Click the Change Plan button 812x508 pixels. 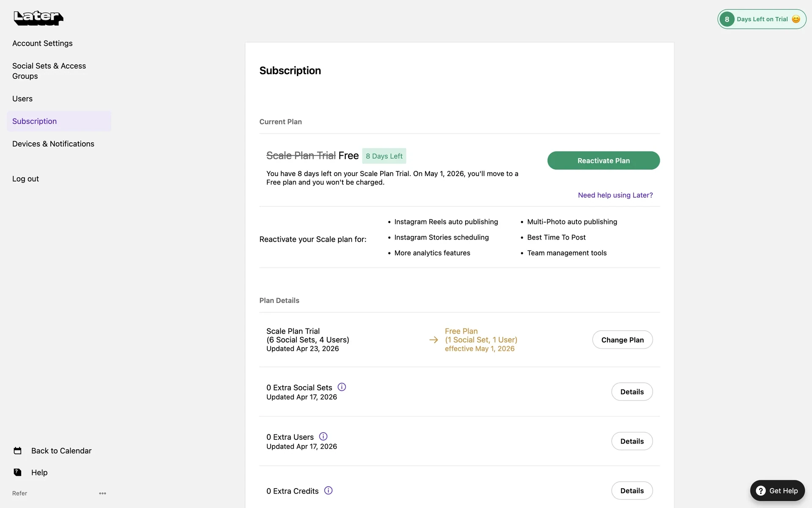623,340
